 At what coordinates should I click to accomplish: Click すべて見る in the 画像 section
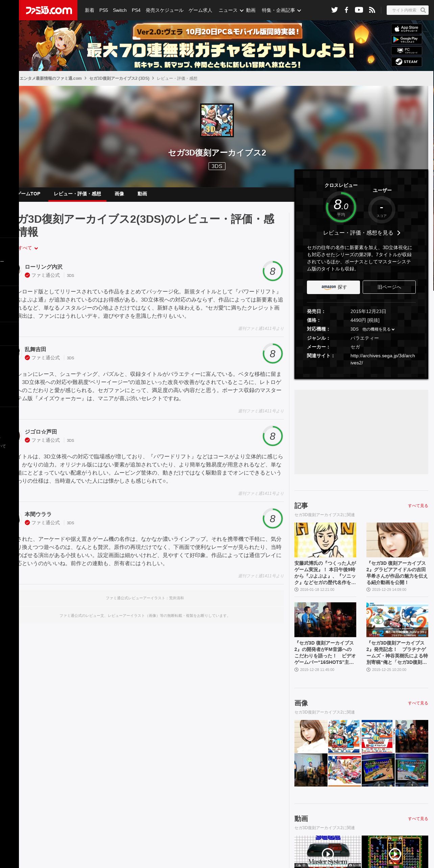coord(418,703)
